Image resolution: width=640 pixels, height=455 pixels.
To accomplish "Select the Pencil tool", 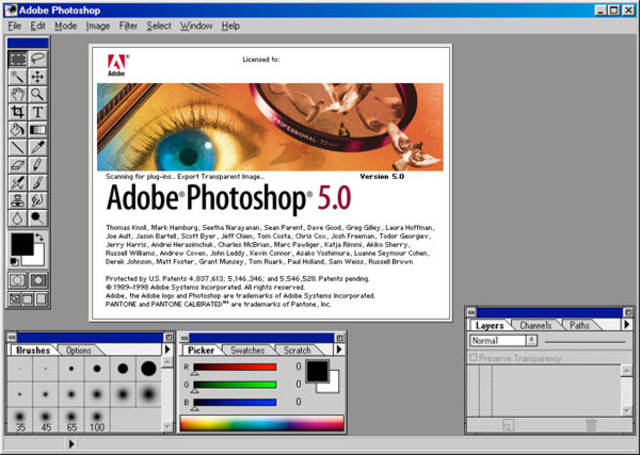I will pyautogui.click(x=38, y=165).
